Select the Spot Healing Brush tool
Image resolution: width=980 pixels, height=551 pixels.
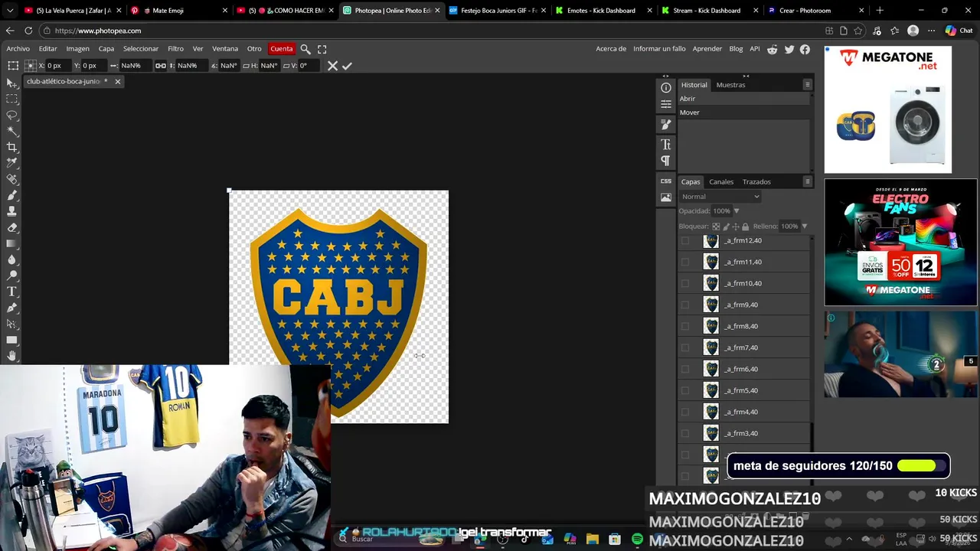(12, 179)
